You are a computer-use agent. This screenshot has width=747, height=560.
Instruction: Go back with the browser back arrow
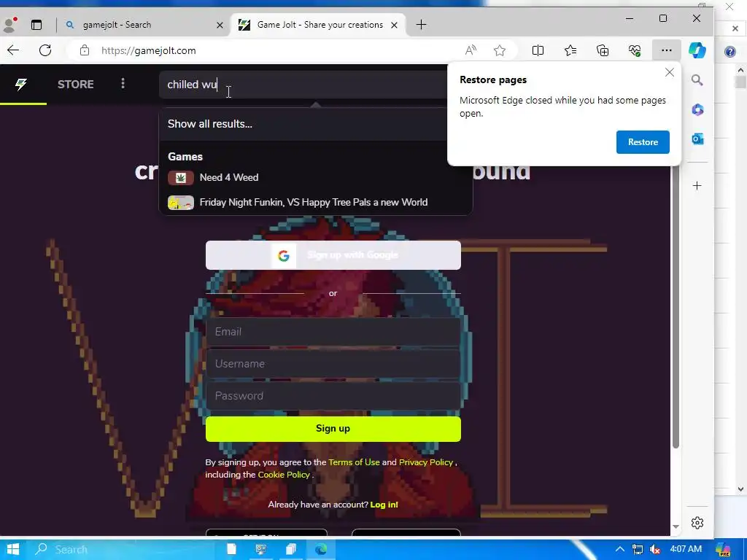pyautogui.click(x=13, y=50)
